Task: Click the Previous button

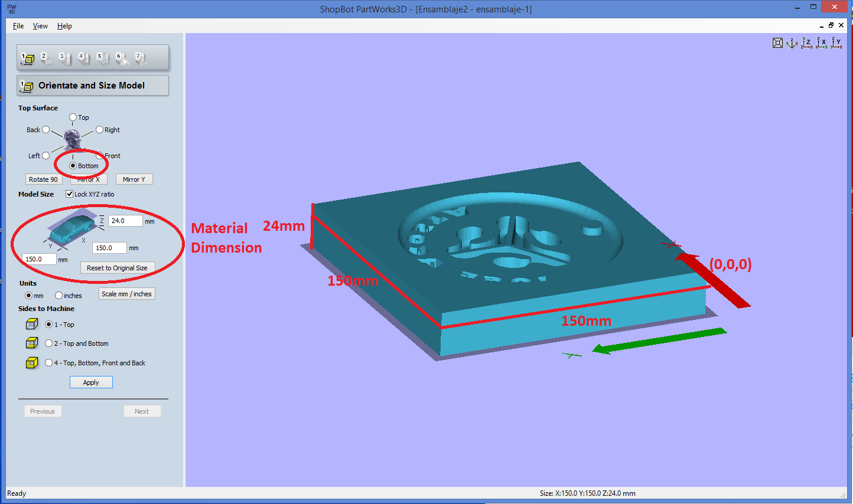Action: pos(43,411)
